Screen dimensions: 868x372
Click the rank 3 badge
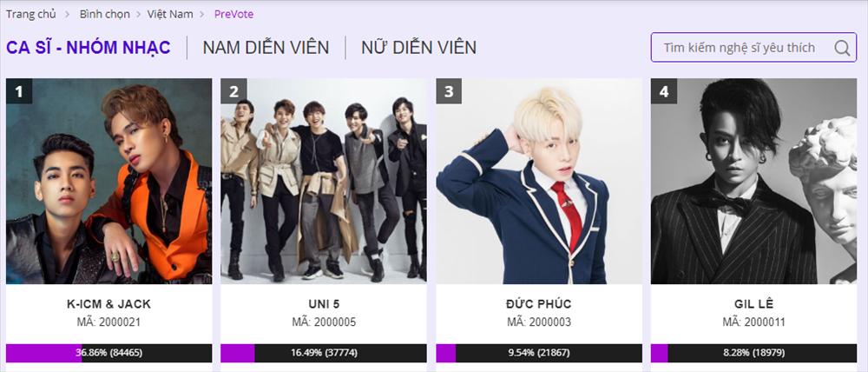449,91
